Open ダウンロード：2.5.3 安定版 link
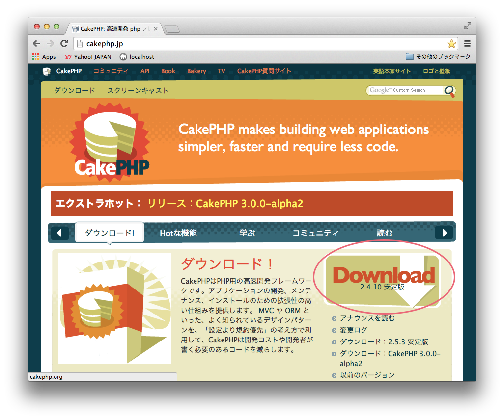Viewport: 504px width, 420px height. point(384,341)
